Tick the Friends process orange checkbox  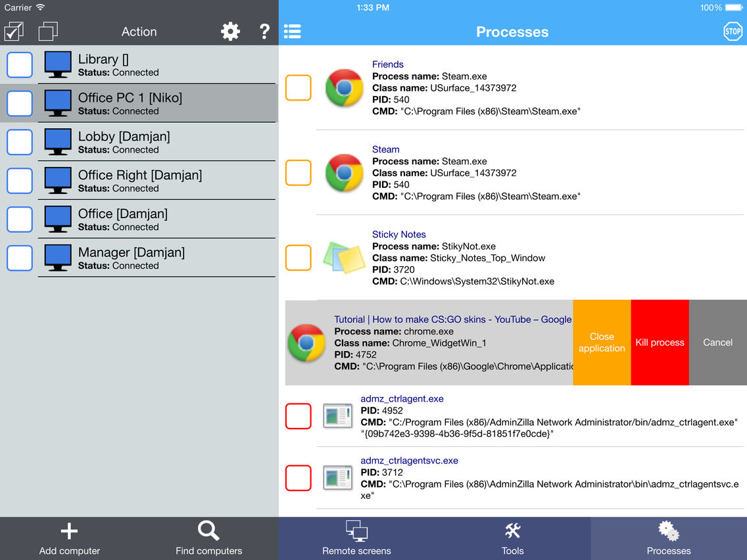point(299,87)
